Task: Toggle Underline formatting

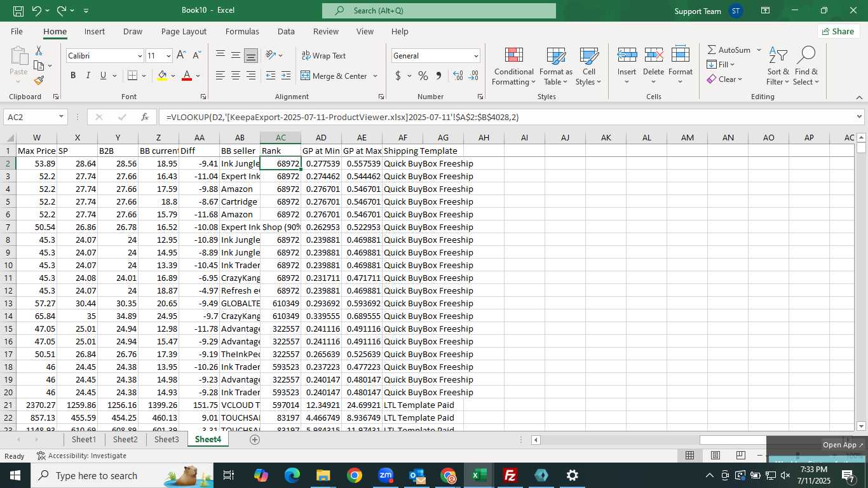Action: (103, 76)
